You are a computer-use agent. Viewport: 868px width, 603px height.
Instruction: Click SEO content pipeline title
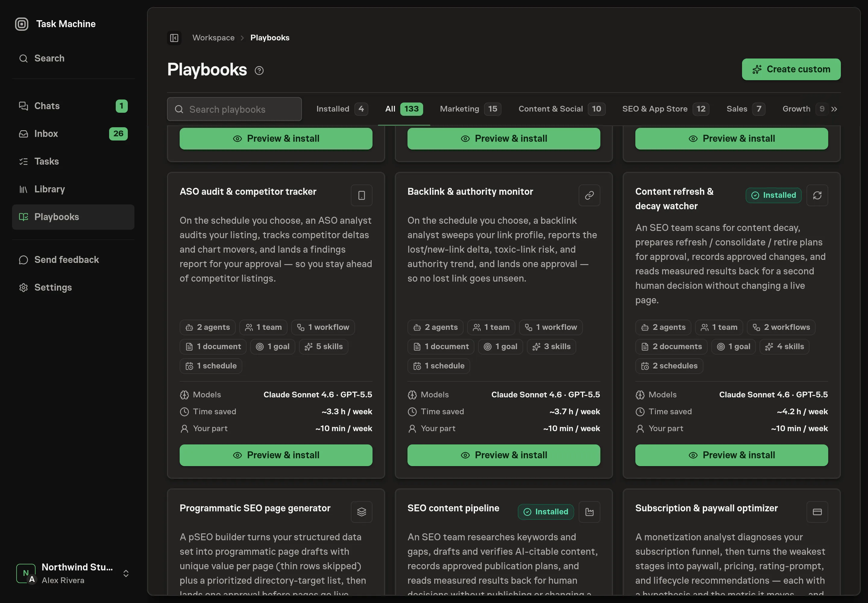pyautogui.click(x=453, y=508)
